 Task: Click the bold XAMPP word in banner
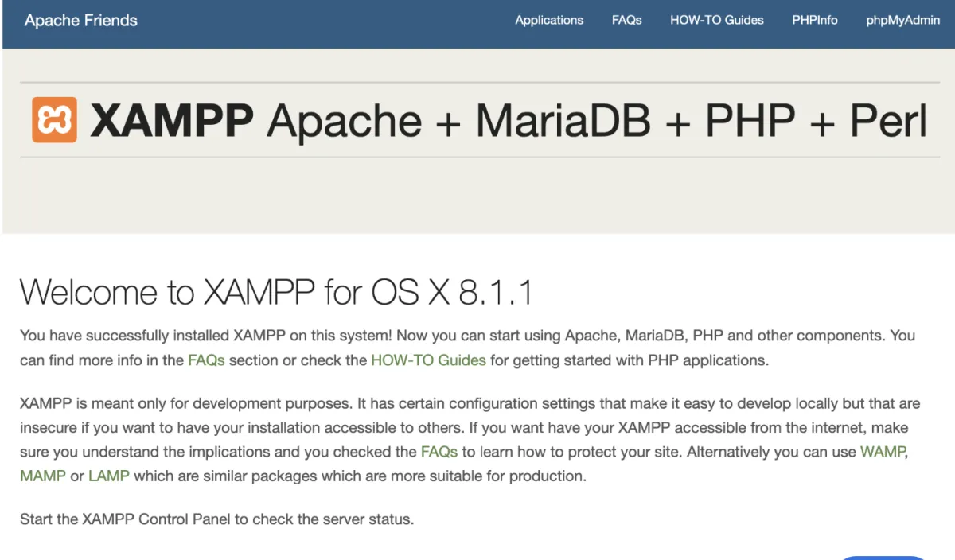[x=172, y=121]
